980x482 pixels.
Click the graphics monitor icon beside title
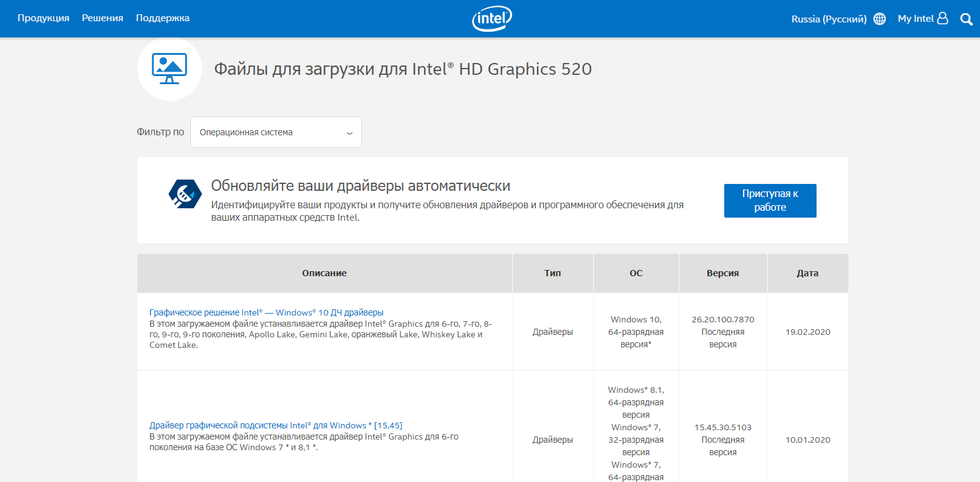point(169,69)
